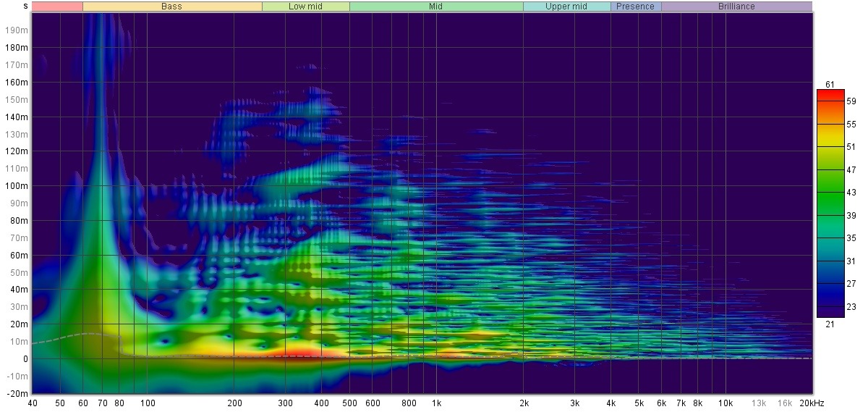Click the Mid frequency band header
This screenshot has height=412, width=868.
point(436,7)
